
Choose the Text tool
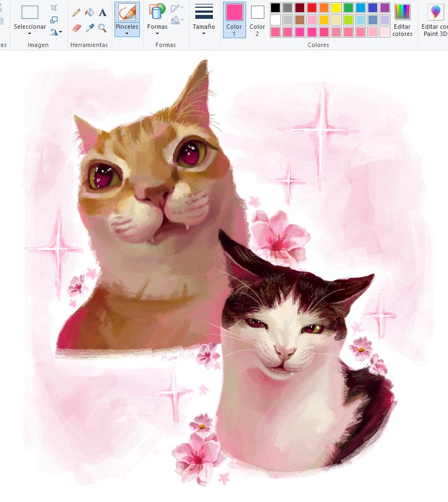point(102,13)
